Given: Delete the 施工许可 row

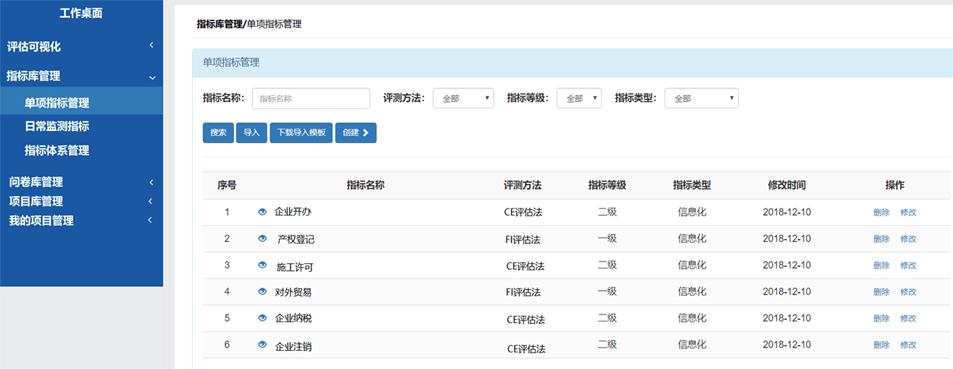Looking at the screenshot, I should click(881, 265).
